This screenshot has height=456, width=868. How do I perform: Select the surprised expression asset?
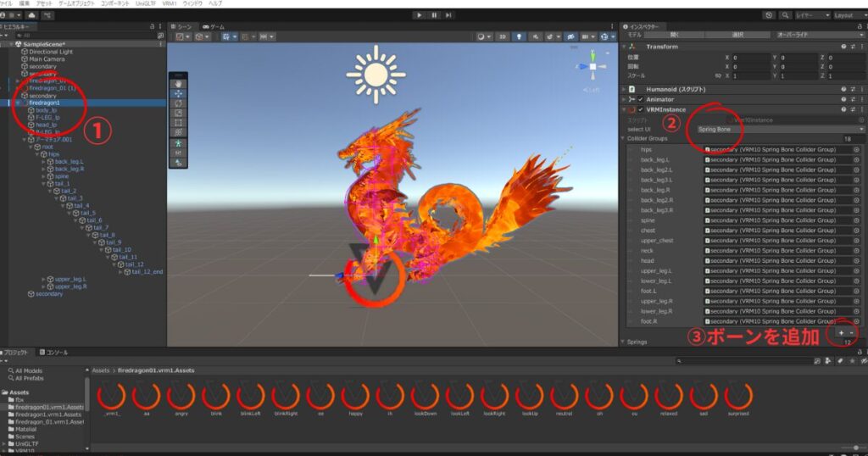738,400
